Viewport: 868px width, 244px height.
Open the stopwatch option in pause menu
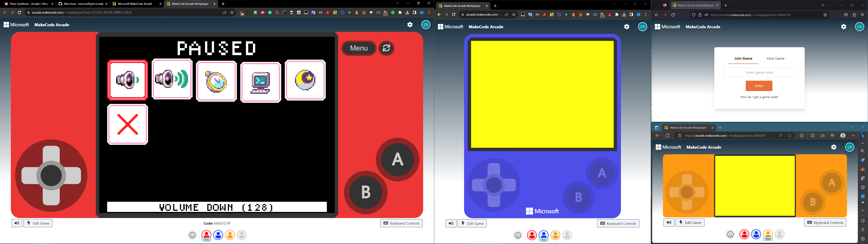216,81
